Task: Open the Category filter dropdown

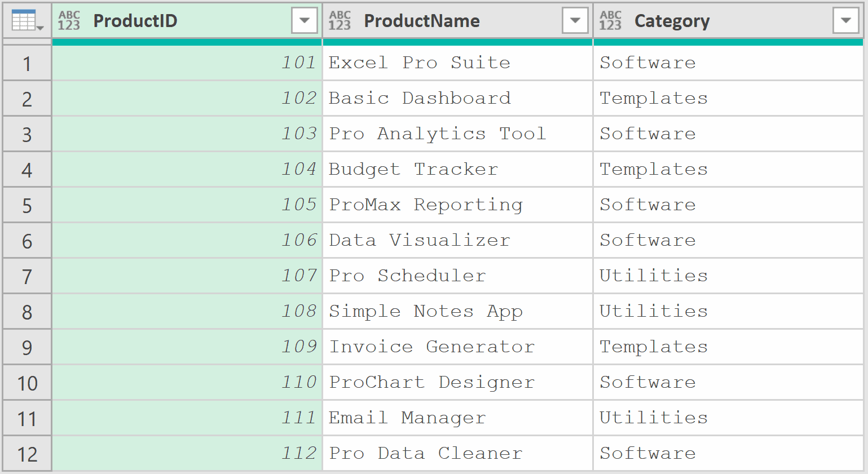Action: pyautogui.click(x=845, y=20)
